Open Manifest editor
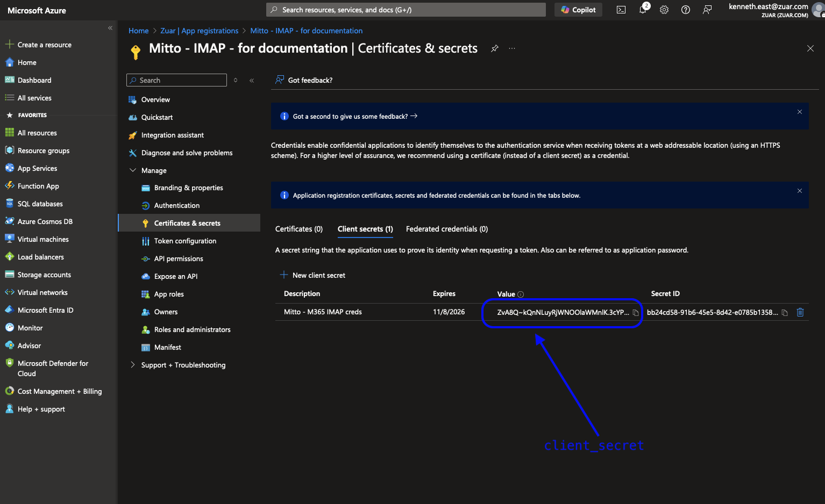825x504 pixels. coord(168,347)
